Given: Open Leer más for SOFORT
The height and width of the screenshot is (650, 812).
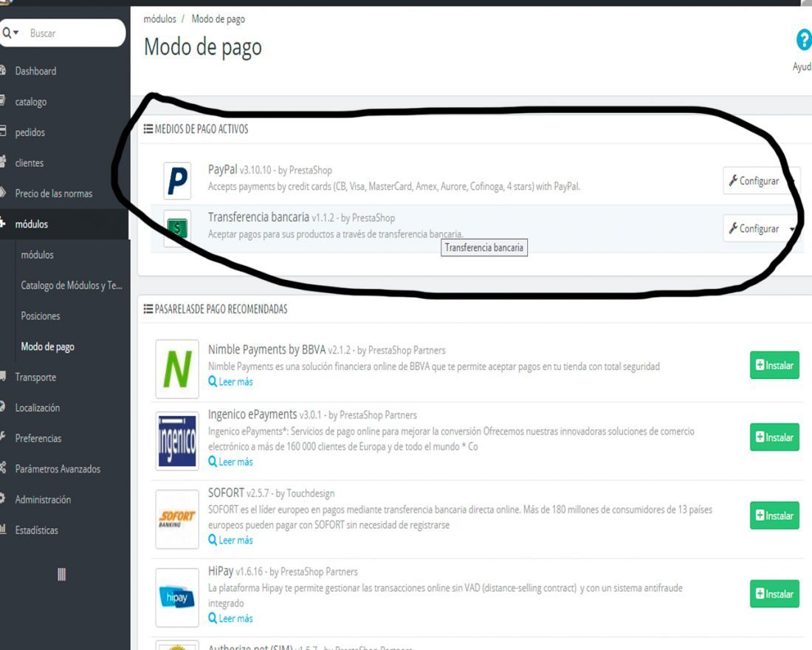Looking at the screenshot, I should click(230, 540).
